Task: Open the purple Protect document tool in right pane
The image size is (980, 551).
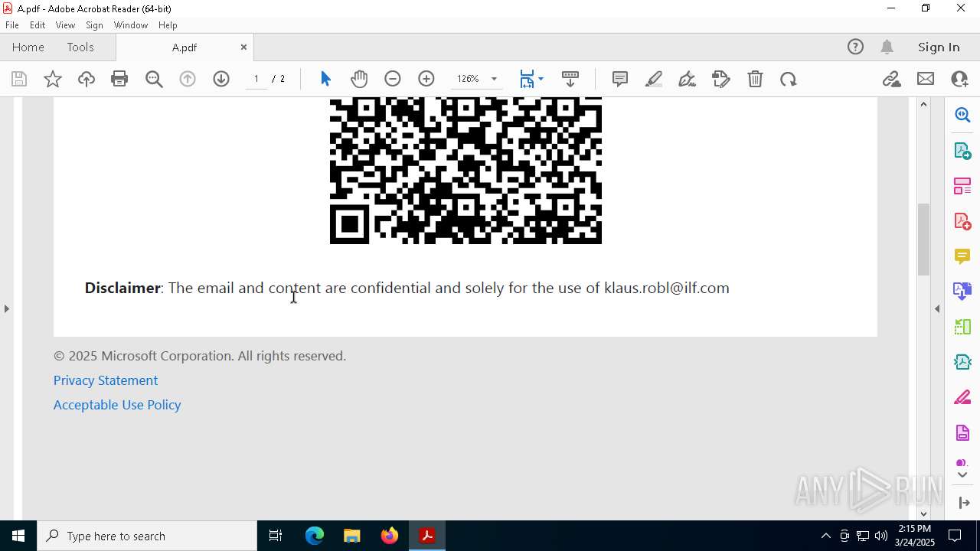Action: pos(962,433)
